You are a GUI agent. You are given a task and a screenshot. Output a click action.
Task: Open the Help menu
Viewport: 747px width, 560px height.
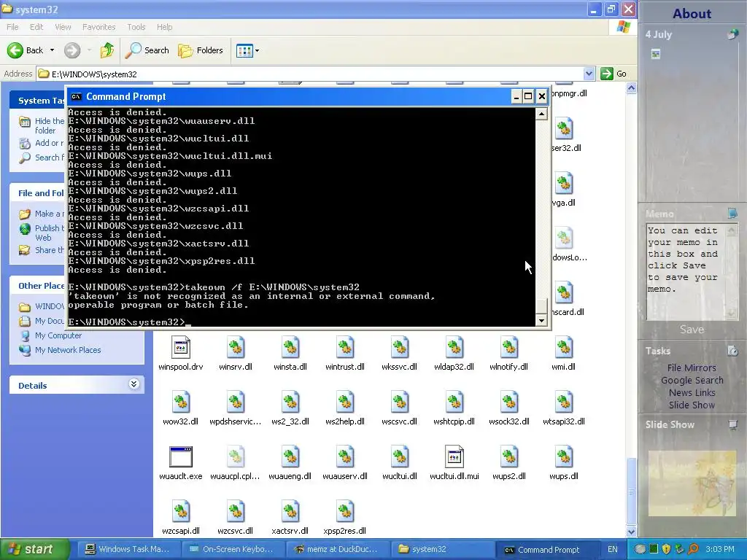click(x=164, y=27)
